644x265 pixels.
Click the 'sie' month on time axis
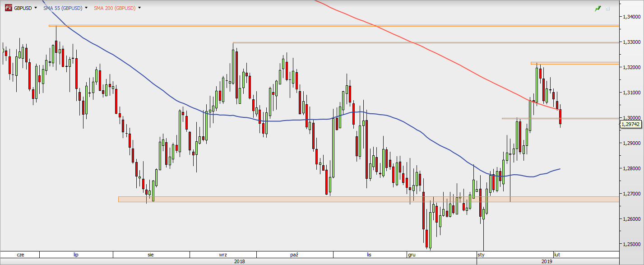coord(150,255)
